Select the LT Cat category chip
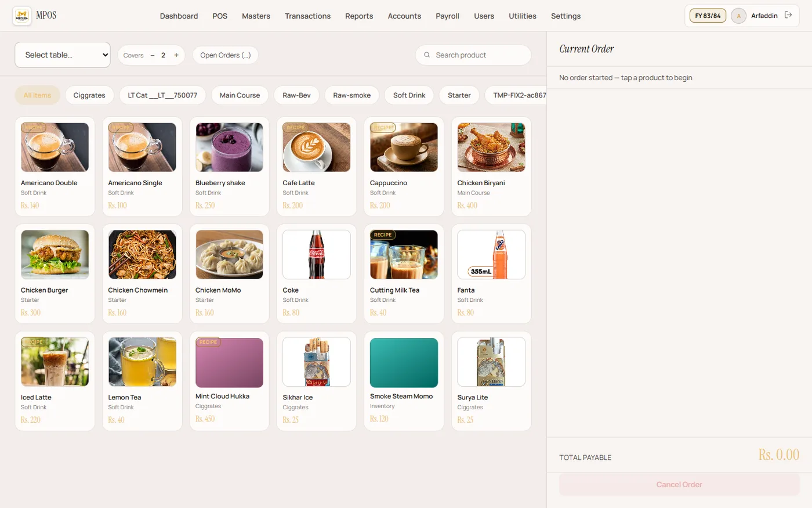The width and height of the screenshot is (812, 508). point(162,95)
